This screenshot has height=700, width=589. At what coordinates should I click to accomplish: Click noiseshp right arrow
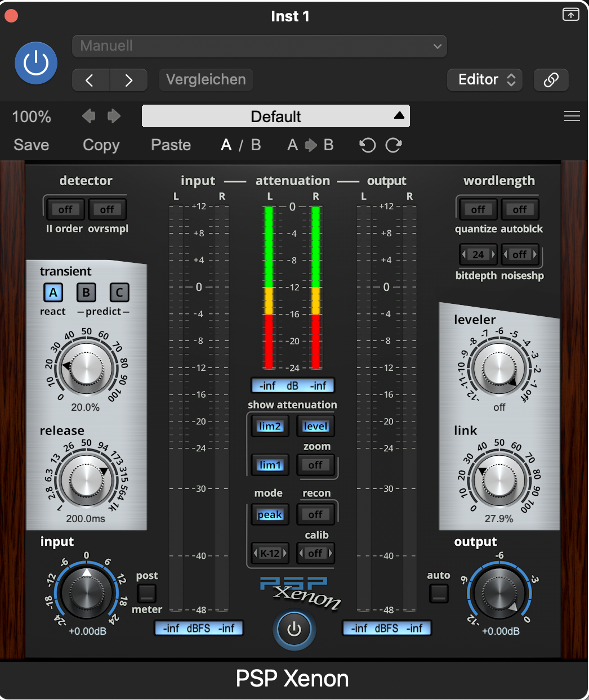pos(535,254)
